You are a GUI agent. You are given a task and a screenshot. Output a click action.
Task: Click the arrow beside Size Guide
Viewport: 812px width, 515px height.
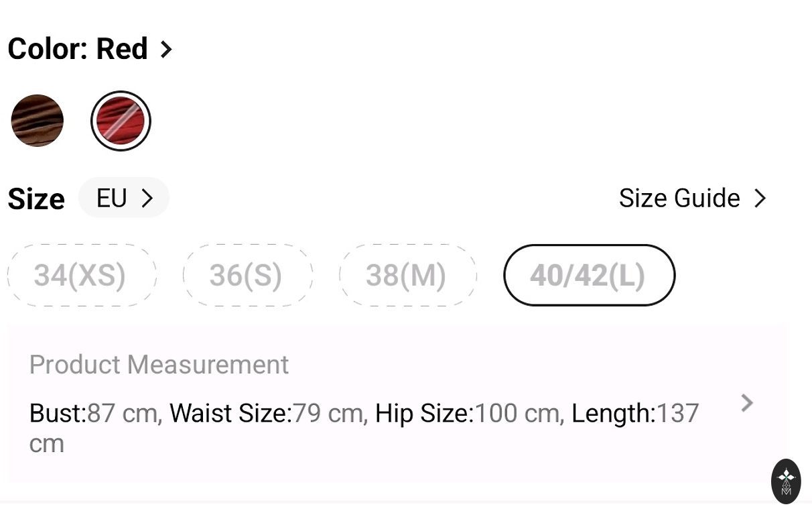[760, 198]
